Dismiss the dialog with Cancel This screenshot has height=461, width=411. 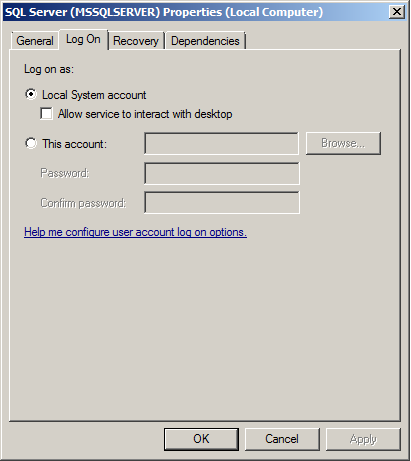click(x=282, y=439)
